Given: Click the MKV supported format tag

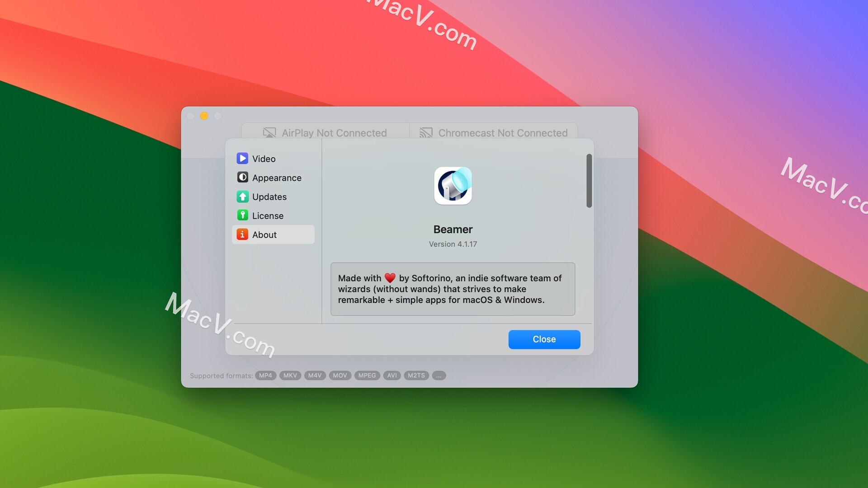Looking at the screenshot, I should 289,375.
